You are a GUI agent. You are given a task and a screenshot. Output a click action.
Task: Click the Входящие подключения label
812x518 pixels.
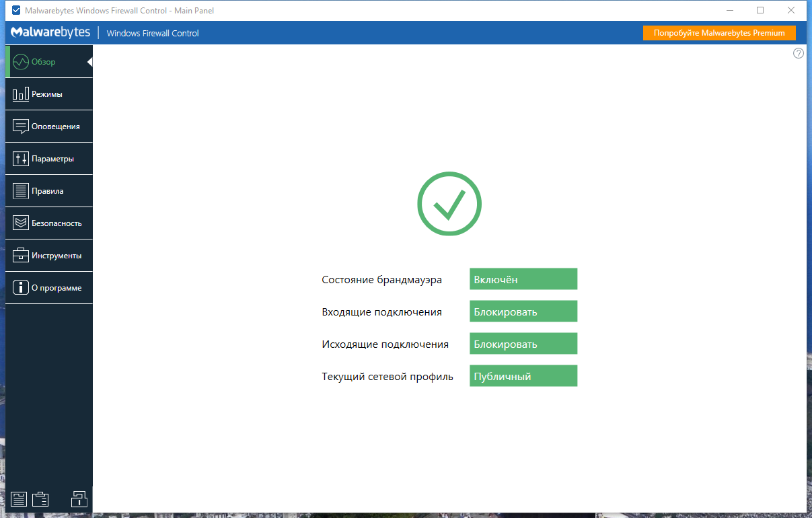coord(382,312)
